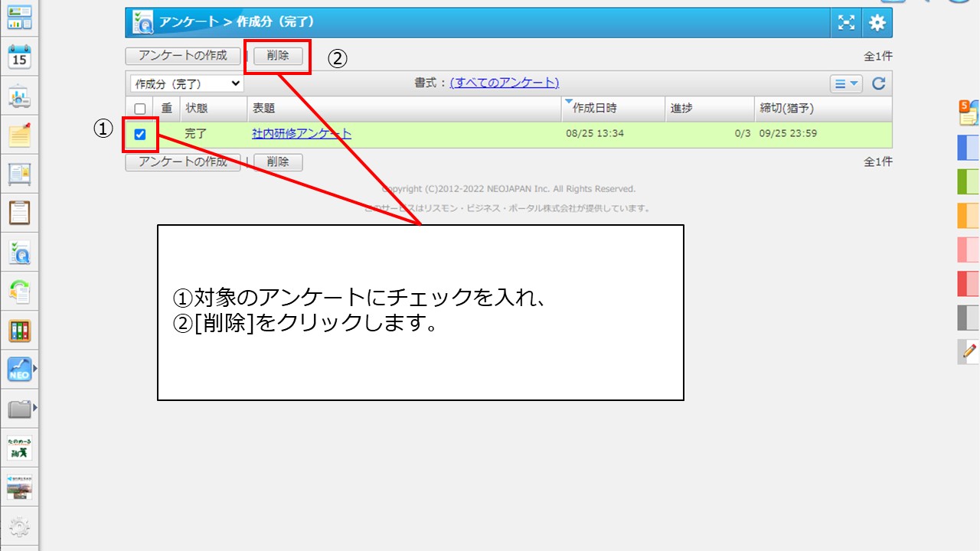The height and width of the screenshot is (551, 980).
Task: Select the green sticky note color
Action: pyautogui.click(x=969, y=181)
